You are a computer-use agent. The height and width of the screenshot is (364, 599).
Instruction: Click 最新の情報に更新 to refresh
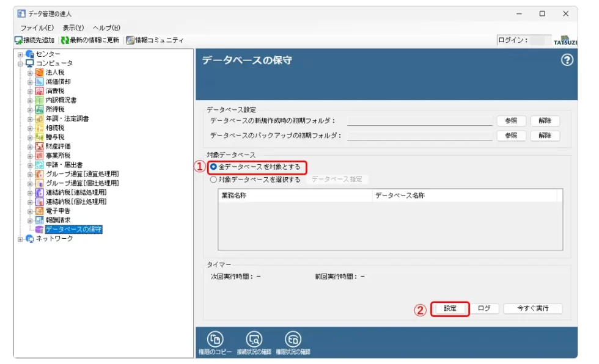pos(90,40)
